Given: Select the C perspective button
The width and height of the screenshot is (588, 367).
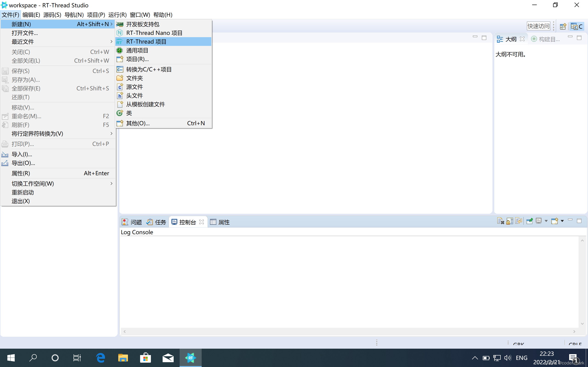Looking at the screenshot, I should [x=577, y=26].
